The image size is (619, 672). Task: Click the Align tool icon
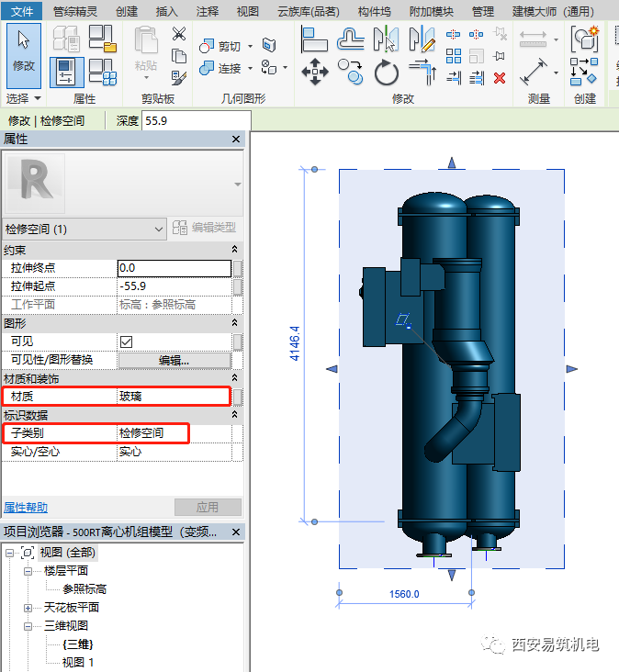[x=315, y=39]
